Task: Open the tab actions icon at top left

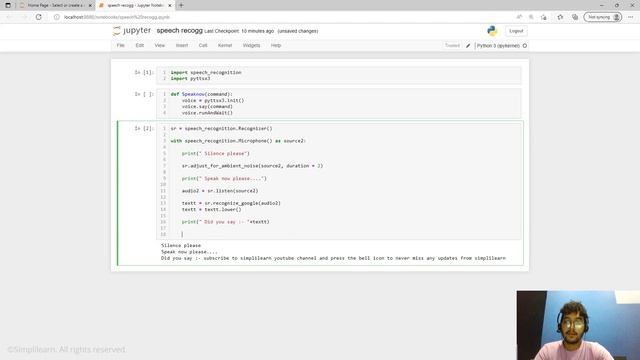Action: (x=8, y=5)
